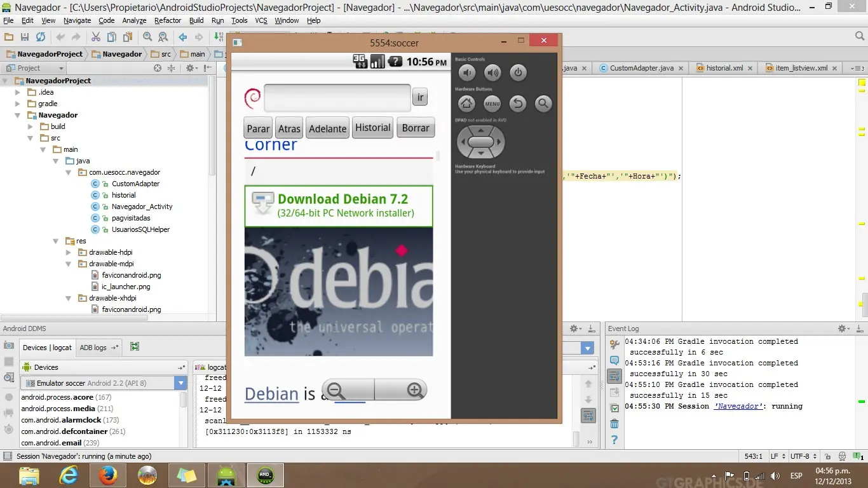
Task: Click the Event Log balloon notifications icon
Action: [614, 360]
